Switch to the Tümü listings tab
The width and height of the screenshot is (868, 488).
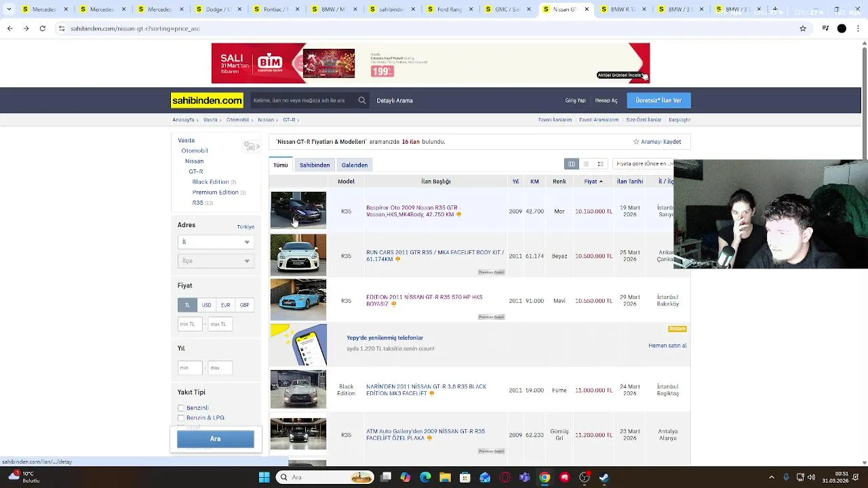[x=281, y=165]
